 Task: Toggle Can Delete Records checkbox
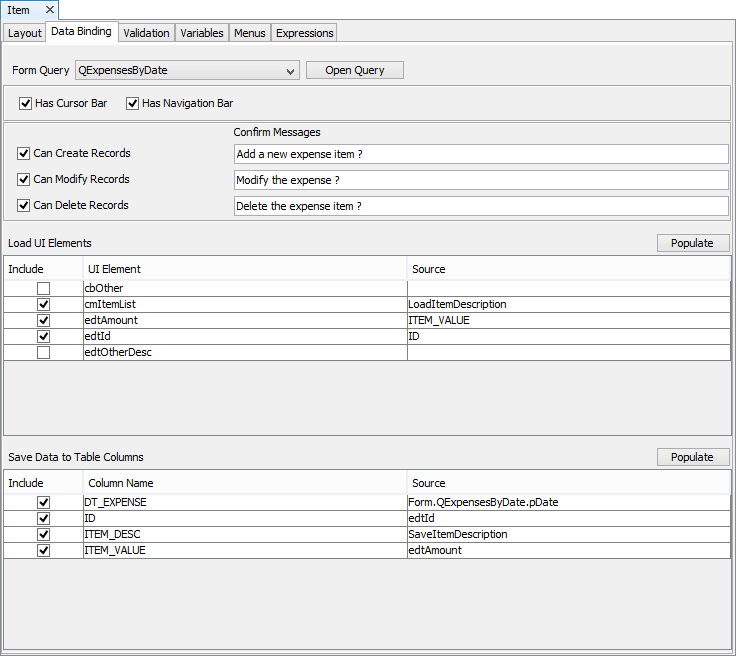tap(24, 206)
